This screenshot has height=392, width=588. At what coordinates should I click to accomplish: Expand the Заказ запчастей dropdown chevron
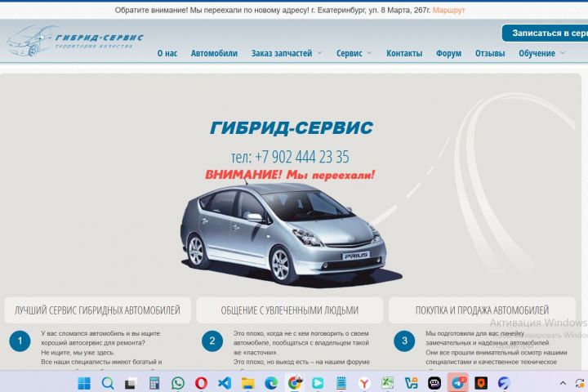[319, 53]
